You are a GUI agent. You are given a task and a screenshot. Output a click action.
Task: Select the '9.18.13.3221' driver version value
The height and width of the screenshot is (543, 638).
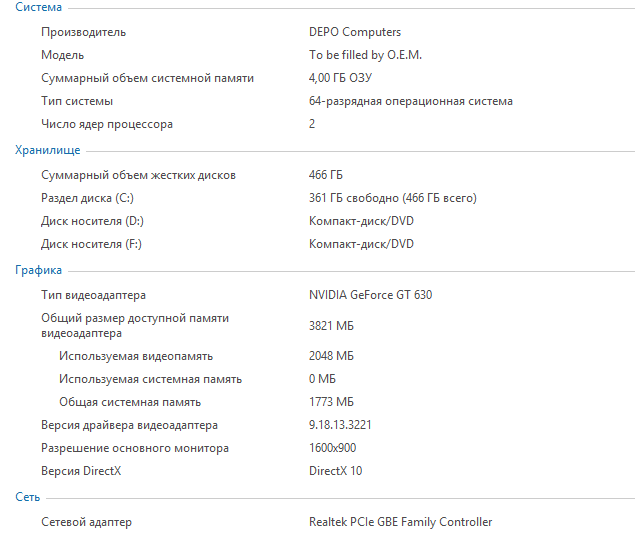[x=340, y=425]
